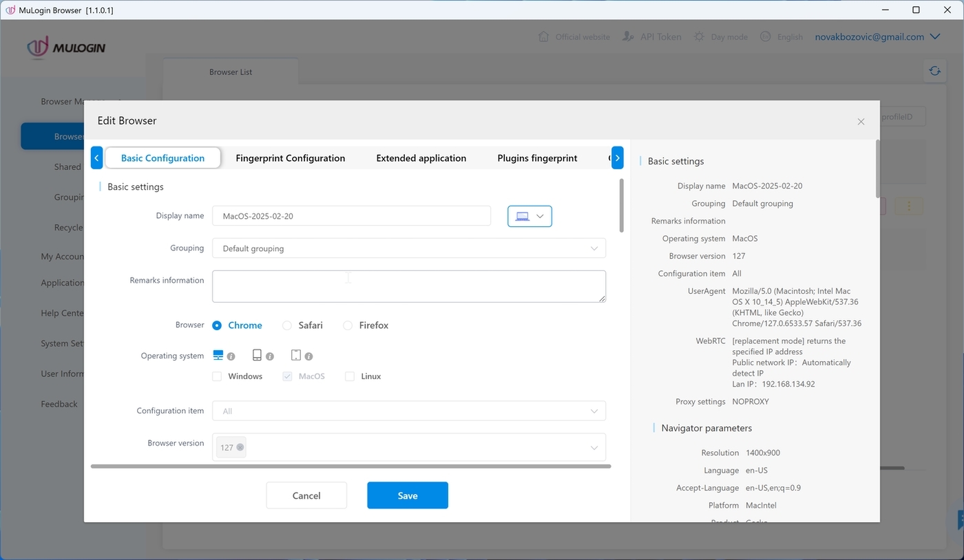
Task: Select the Chrome browser radio button
Action: (x=217, y=325)
